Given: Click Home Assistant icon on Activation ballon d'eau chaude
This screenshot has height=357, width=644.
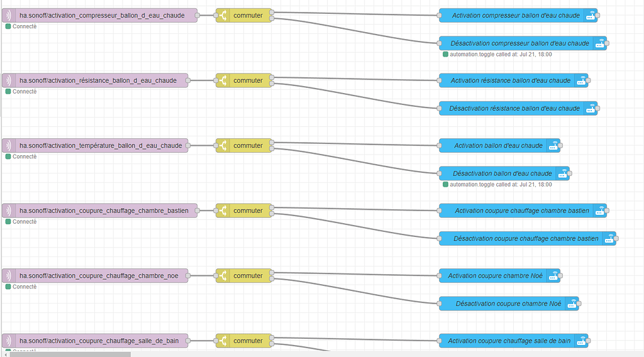Looking at the screenshot, I should point(553,146).
